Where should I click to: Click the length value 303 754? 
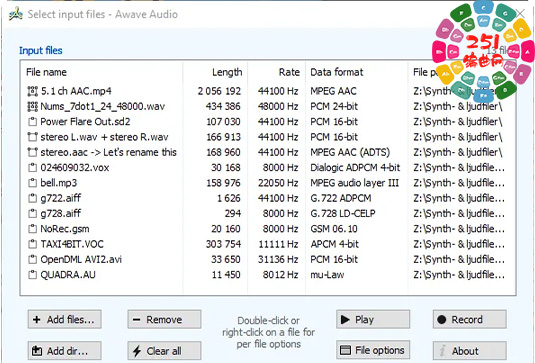click(x=223, y=244)
